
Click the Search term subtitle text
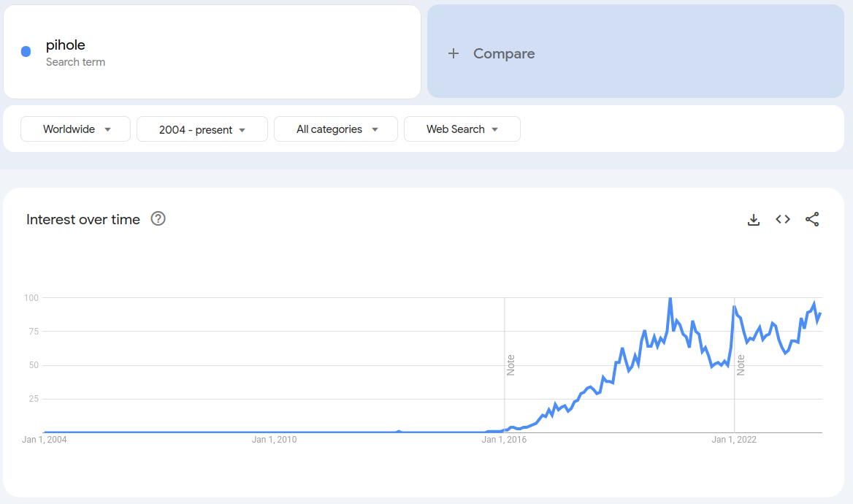75,62
